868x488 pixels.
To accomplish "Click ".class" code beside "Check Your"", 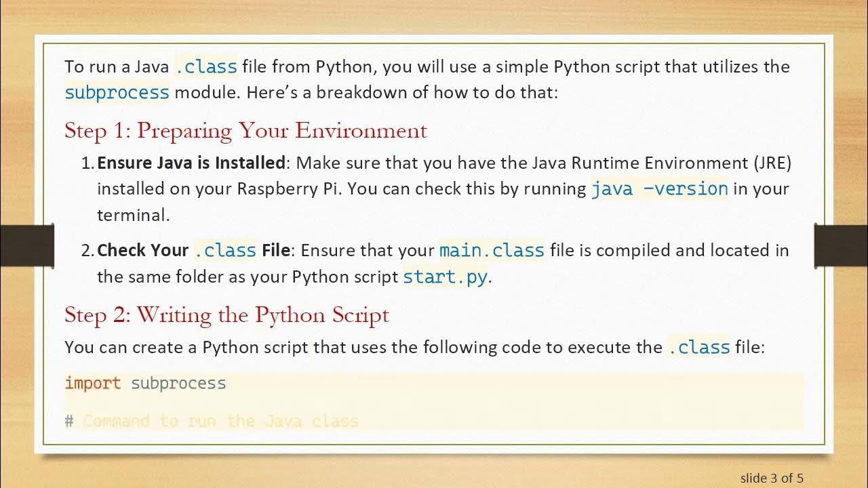I will [225, 251].
